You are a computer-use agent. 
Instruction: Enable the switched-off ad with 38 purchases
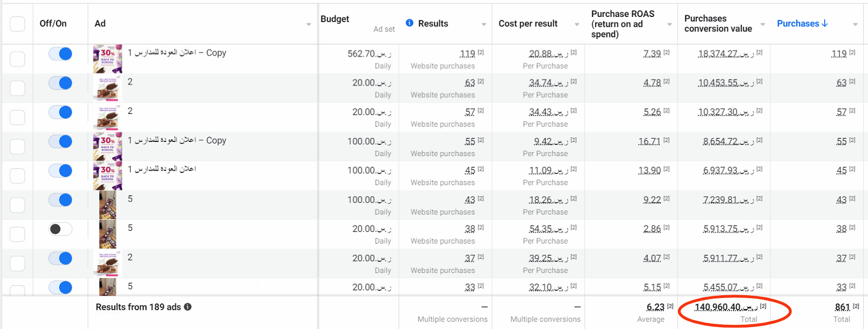tap(60, 229)
